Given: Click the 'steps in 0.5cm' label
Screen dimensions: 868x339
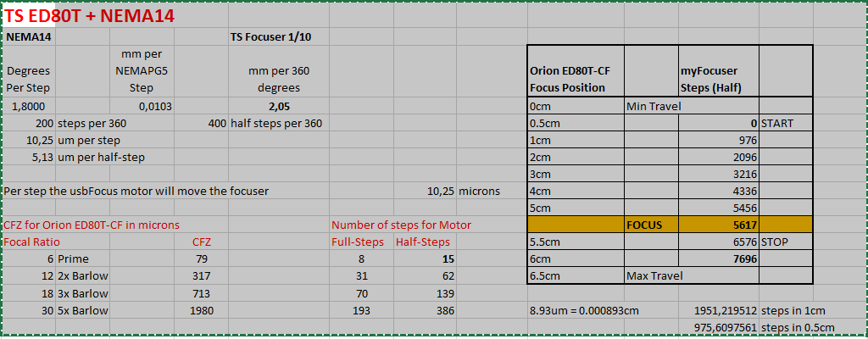Looking at the screenshot, I should pos(798,327).
